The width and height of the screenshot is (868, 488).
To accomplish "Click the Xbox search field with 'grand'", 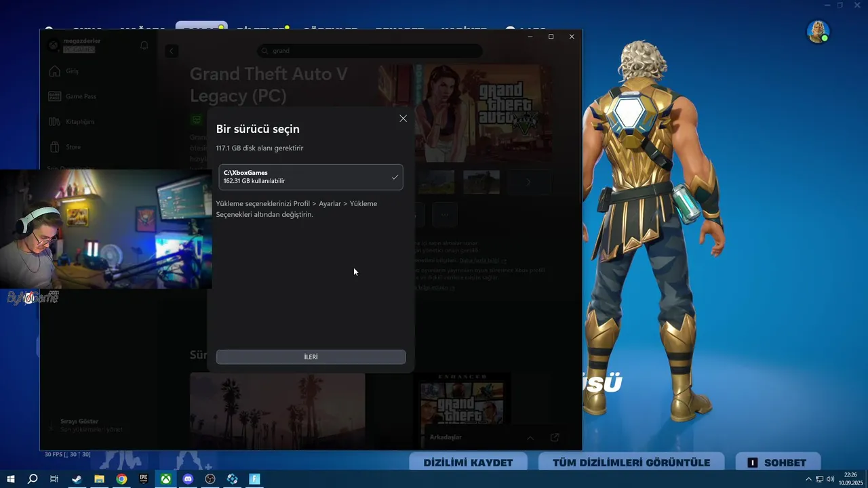I will click(370, 51).
